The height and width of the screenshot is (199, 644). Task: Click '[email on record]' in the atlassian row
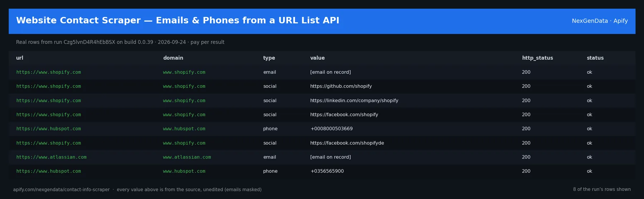(331, 157)
